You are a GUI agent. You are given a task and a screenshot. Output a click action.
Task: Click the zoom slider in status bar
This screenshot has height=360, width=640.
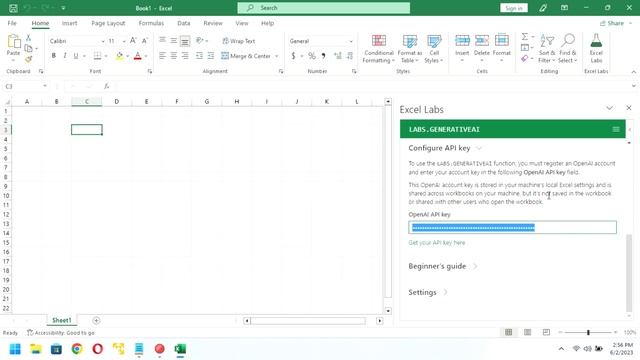[588, 333]
